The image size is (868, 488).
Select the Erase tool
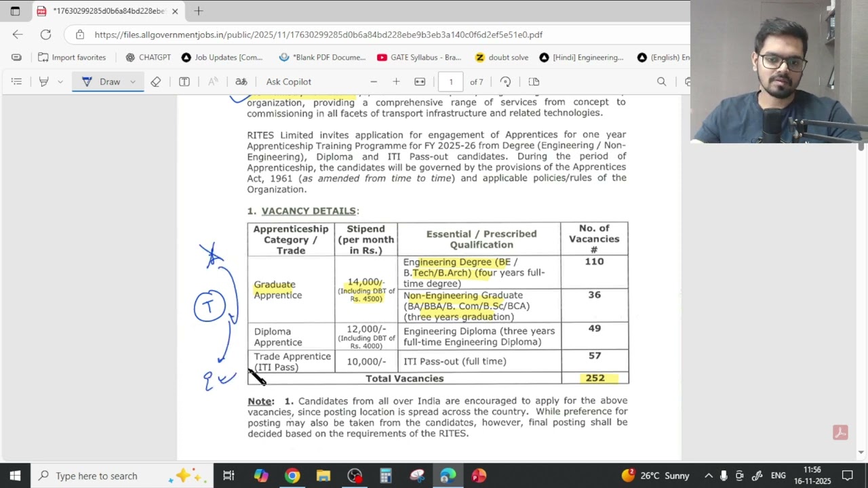(x=156, y=82)
